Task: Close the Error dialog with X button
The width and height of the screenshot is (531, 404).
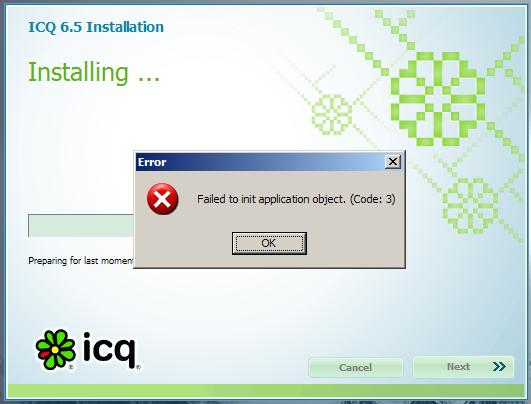Action: pos(392,162)
